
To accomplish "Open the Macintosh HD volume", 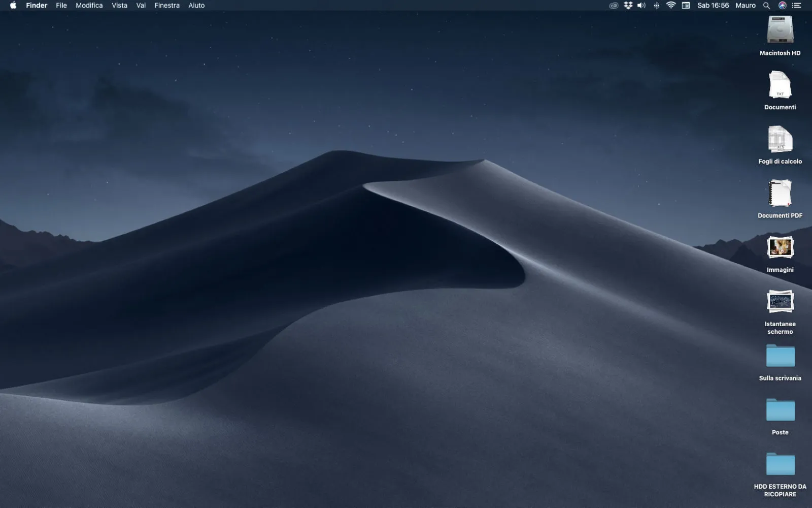I will (780, 31).
